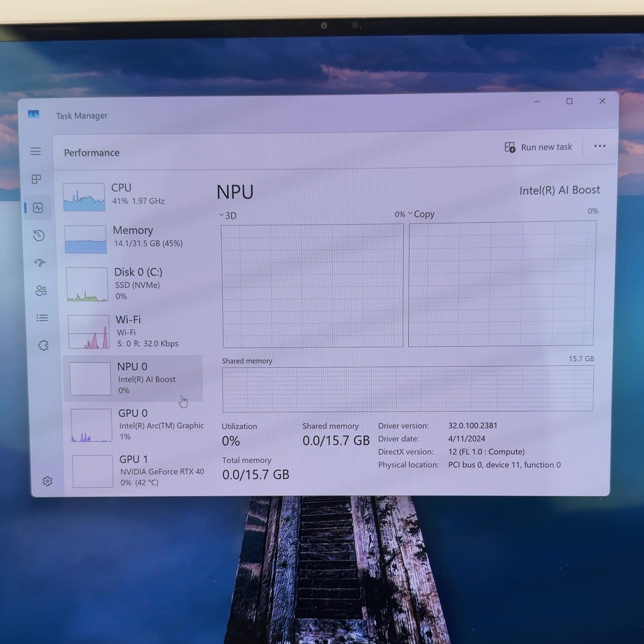Minimize the Task Manager window
644x644 pixels.
(537, 102)
